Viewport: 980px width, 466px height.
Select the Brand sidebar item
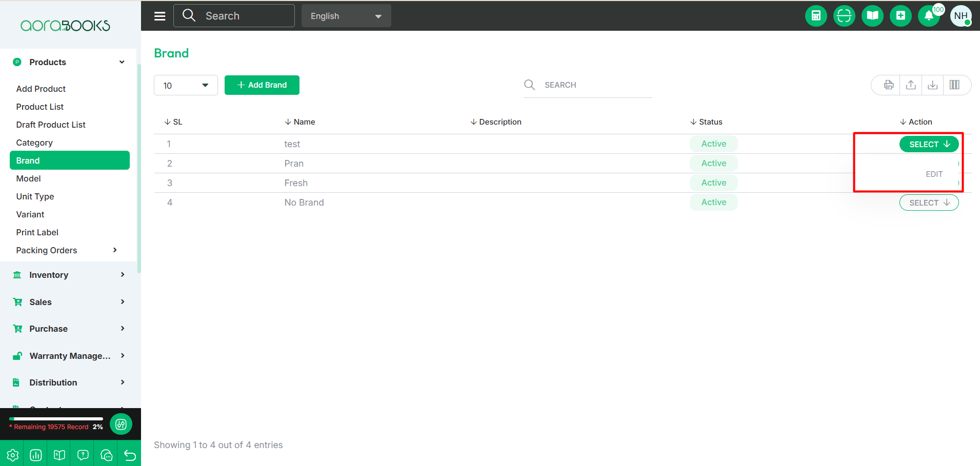point(70,160)
